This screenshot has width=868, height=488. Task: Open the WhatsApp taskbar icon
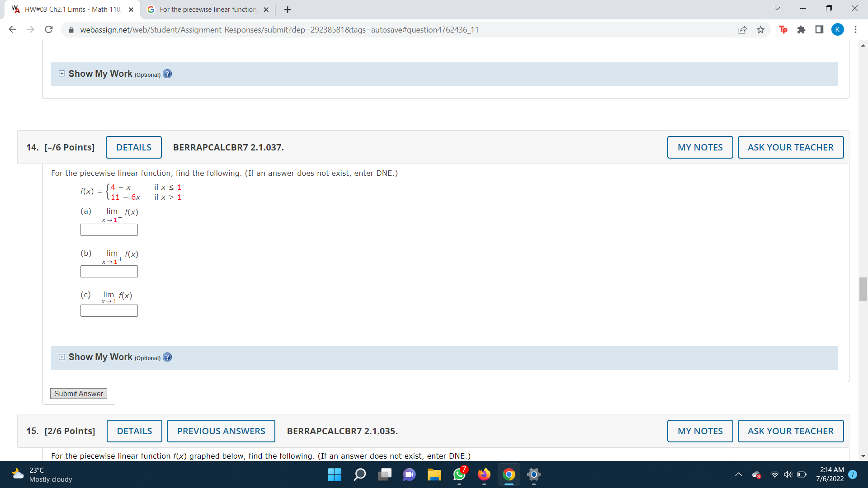click(x=459, y=474)
